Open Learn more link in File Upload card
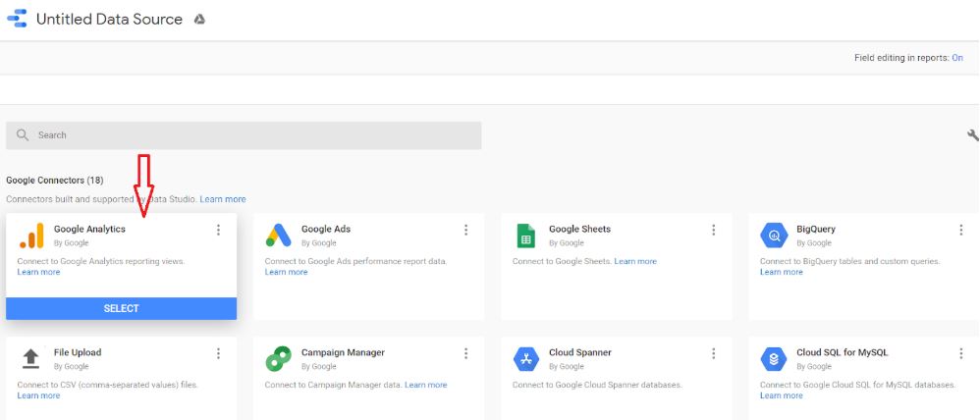The image size is (980, 420). (38, 395)
